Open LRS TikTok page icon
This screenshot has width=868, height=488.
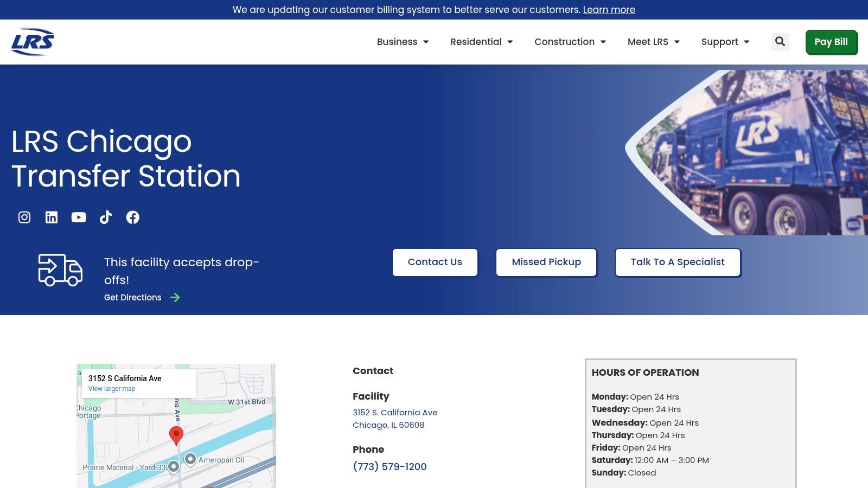106,217
